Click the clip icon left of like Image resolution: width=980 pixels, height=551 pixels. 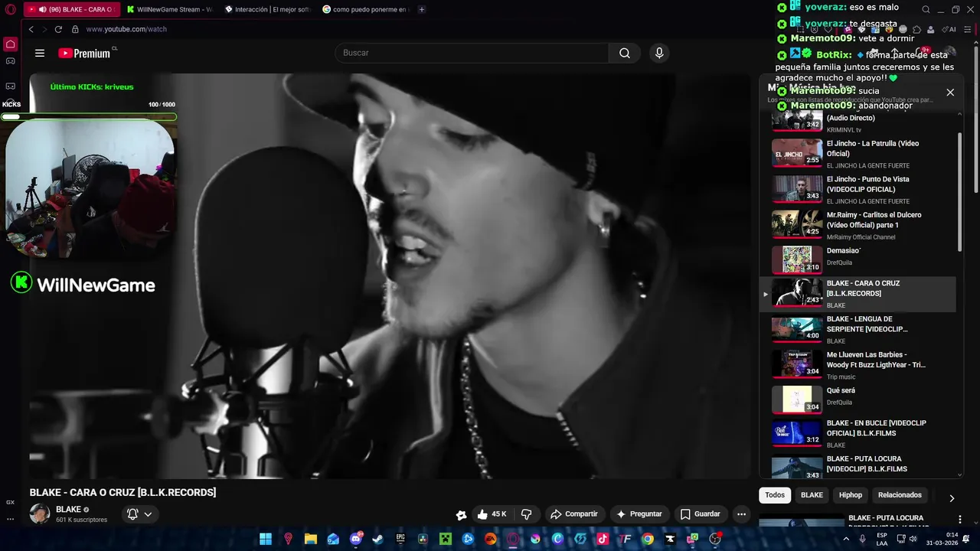pos(461,515)
